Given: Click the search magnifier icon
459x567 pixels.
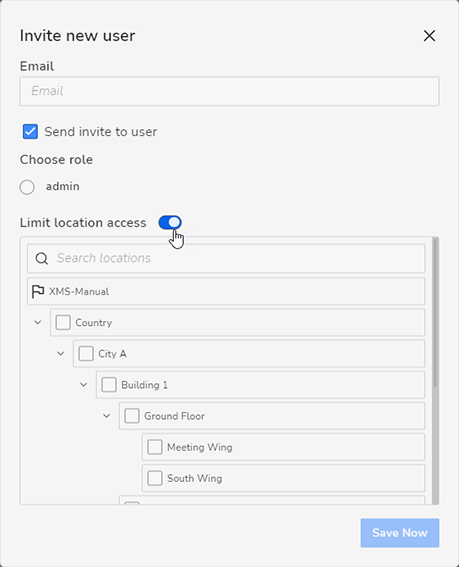Looking at the screenshot, I should [42, 258].
